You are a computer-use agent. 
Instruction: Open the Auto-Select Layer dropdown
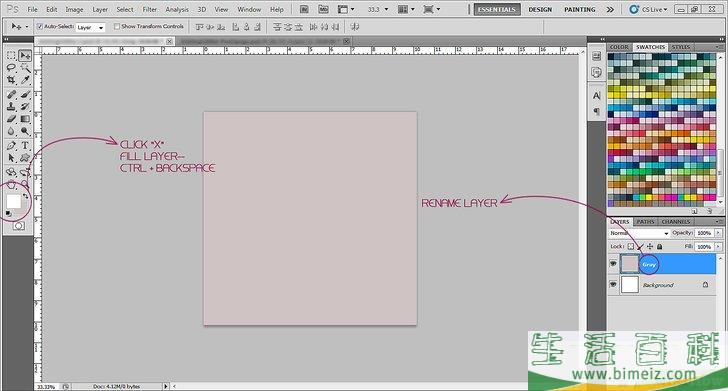[91, 27]
